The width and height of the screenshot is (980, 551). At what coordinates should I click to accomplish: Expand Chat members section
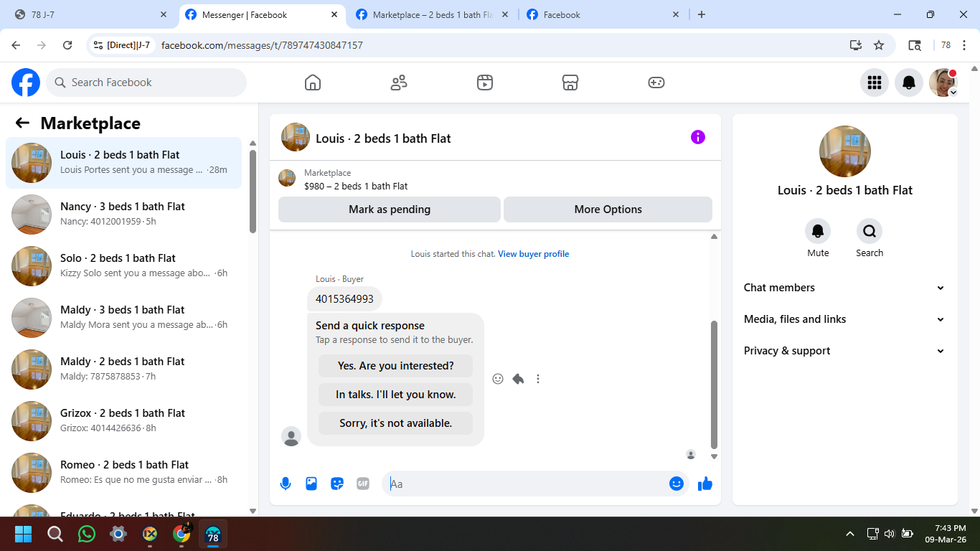pos(845,288)
